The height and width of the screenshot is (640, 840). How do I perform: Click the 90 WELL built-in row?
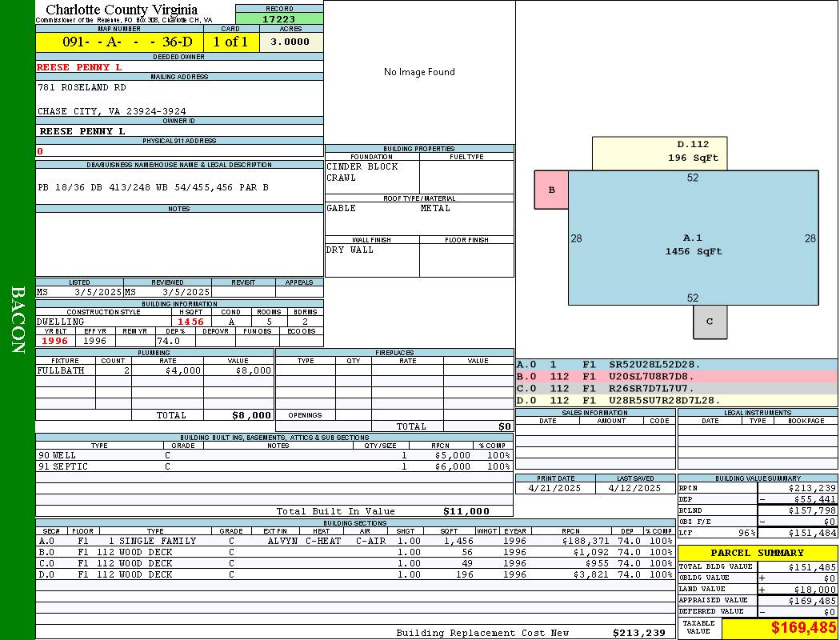tap(274, 455)
